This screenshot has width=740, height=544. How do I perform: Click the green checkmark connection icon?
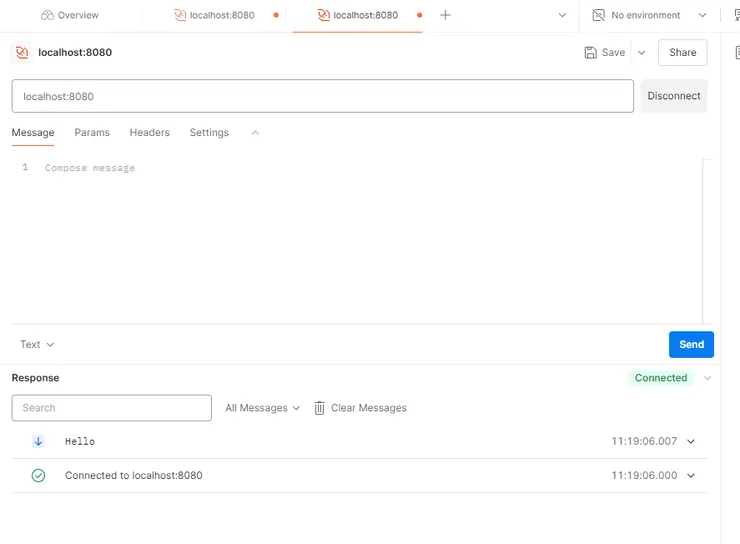(38, 476)
